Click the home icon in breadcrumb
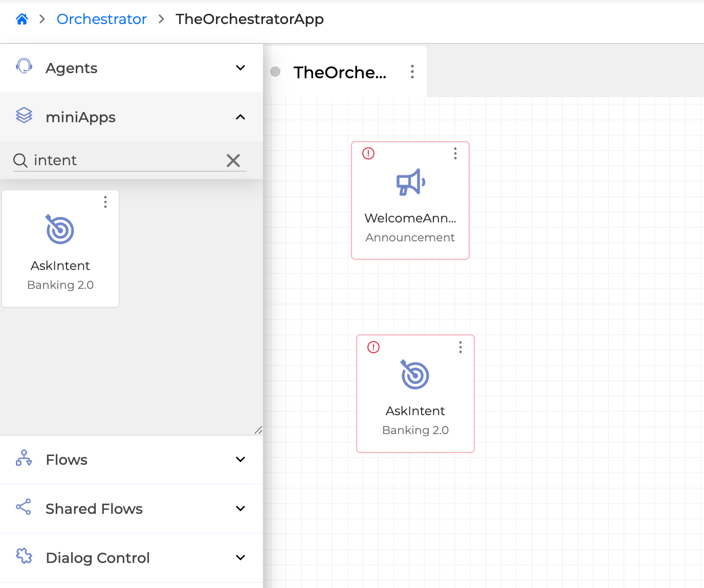 (x=22, y=19)
